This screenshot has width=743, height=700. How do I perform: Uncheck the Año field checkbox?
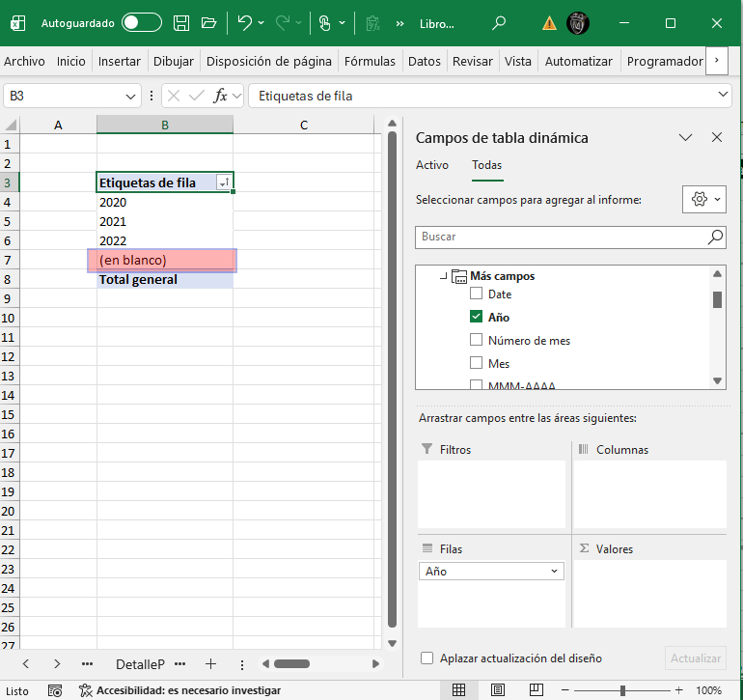point(476,318)
